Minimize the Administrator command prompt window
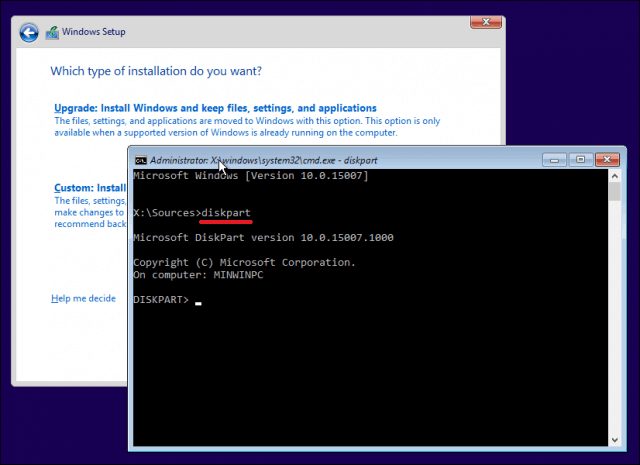 554,160
